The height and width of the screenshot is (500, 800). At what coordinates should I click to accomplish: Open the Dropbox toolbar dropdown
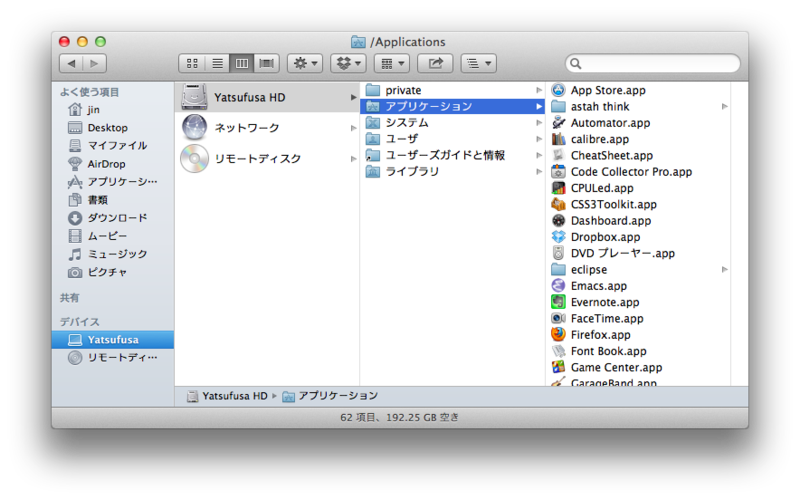(x=348, y=63)
